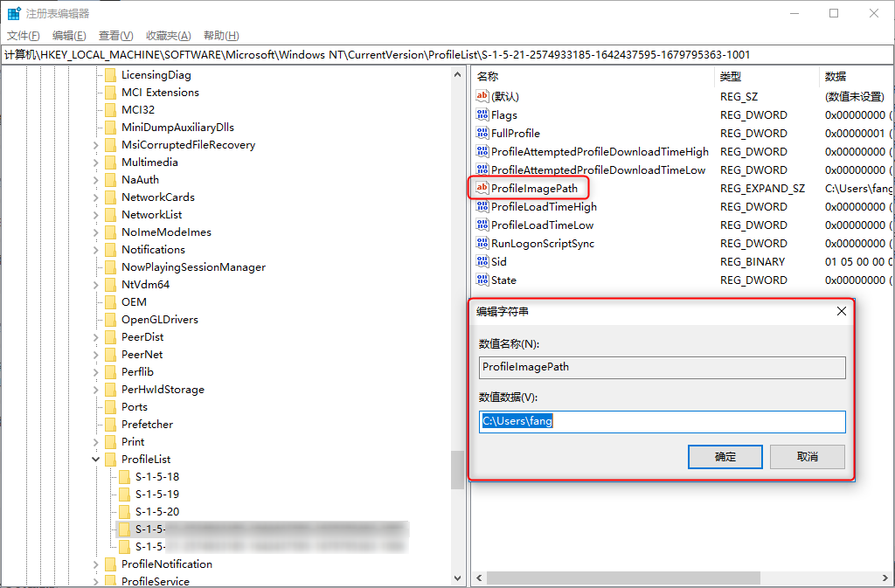The image size is (895, 588).
Task: Click the MiniDumpAuxiliaryDlls folder icon
Action: pos(111,128)
